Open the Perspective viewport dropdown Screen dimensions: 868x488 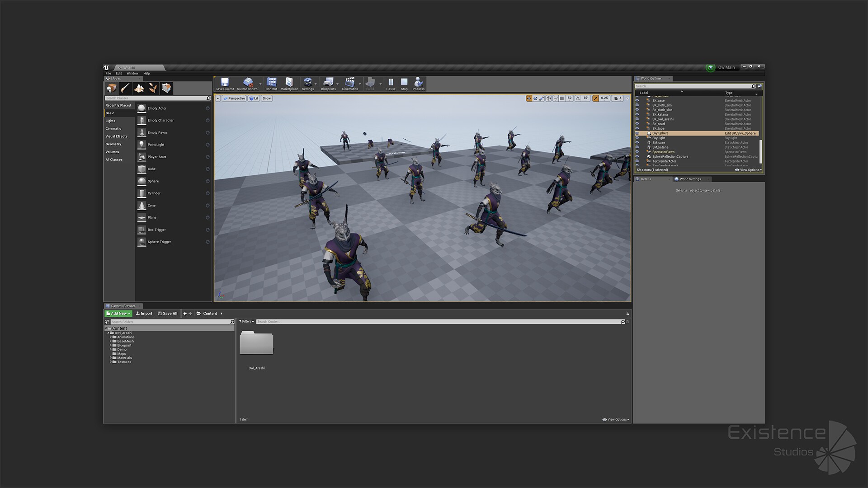pyautogui.click(x=234, y=98)
